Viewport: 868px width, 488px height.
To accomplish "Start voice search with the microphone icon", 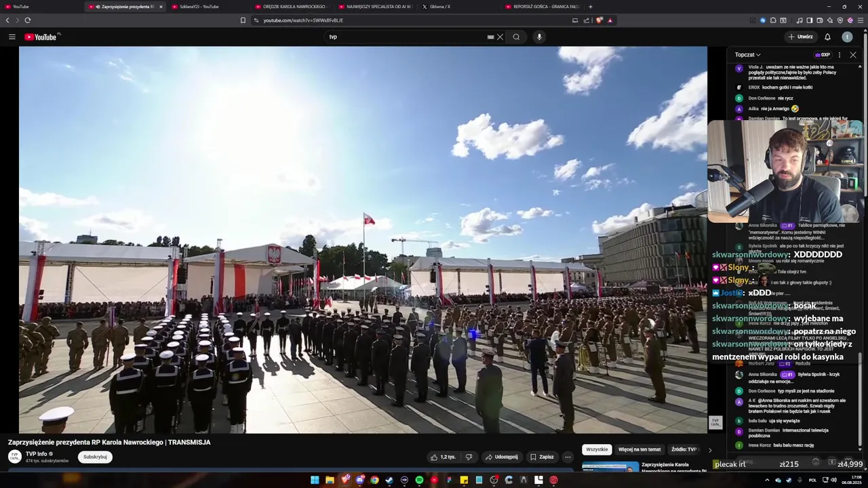I will point(539,37).
